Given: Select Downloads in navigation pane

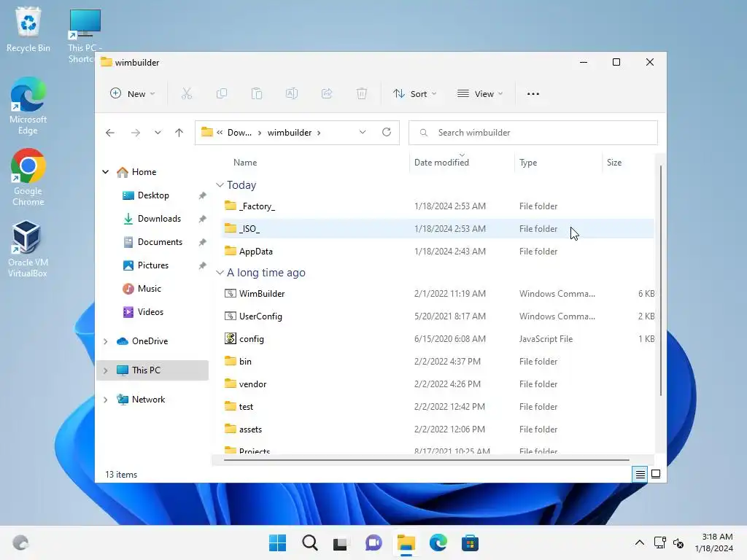Looking at the screenshot, I should click(x=153, y=219).
